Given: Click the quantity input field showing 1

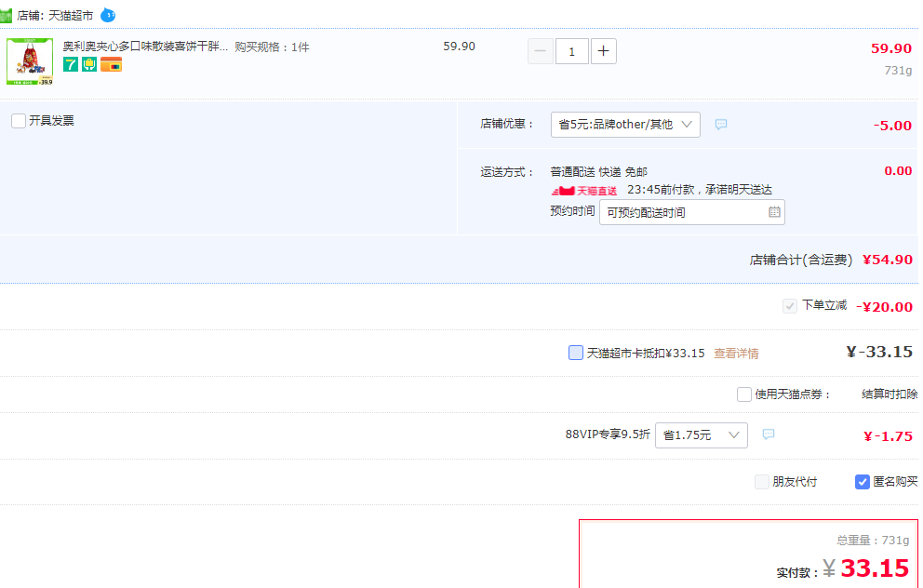Looking at the screenshot, I should point(571,51).
